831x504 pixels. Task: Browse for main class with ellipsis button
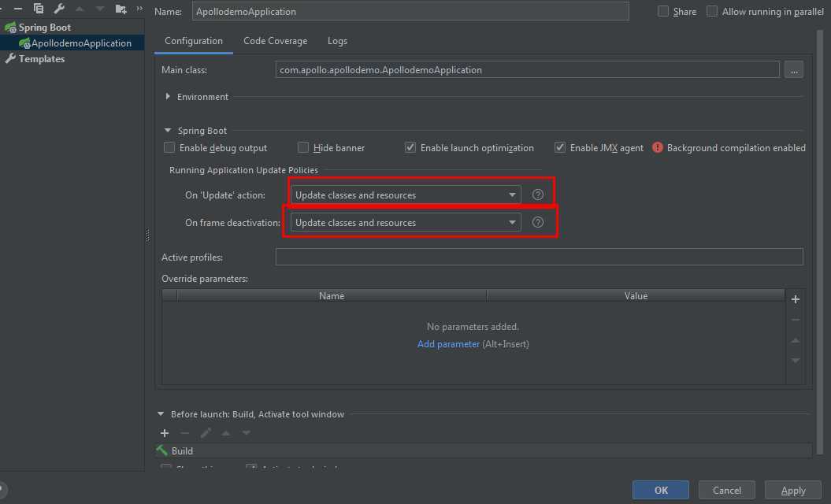click(793, 69)
